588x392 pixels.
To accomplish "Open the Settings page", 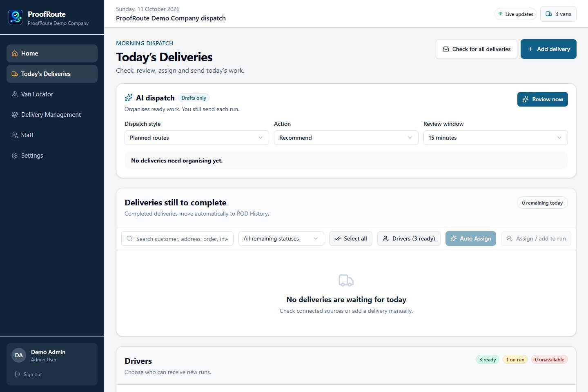I will (x=52, y=156).
